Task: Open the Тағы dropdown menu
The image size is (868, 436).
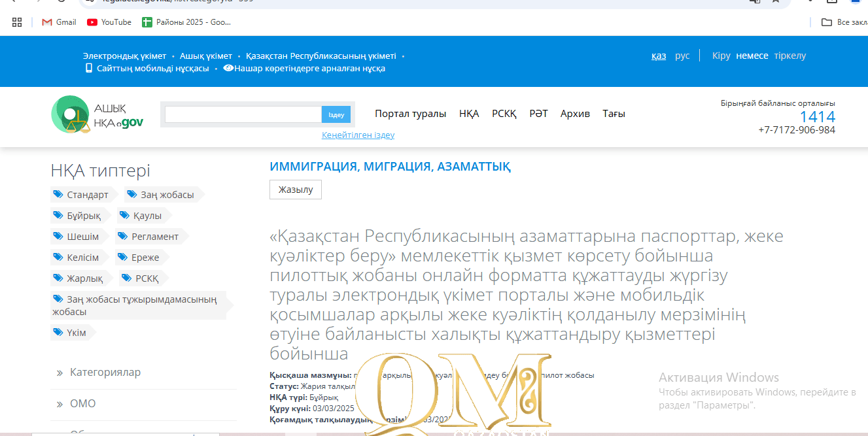Action: pyautogui.click(x=614, y=113)
